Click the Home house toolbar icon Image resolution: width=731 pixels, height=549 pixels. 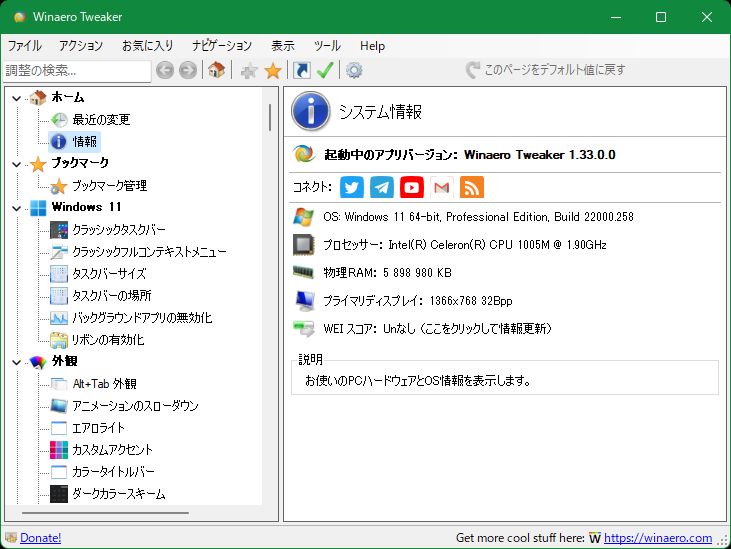(217, 70)
